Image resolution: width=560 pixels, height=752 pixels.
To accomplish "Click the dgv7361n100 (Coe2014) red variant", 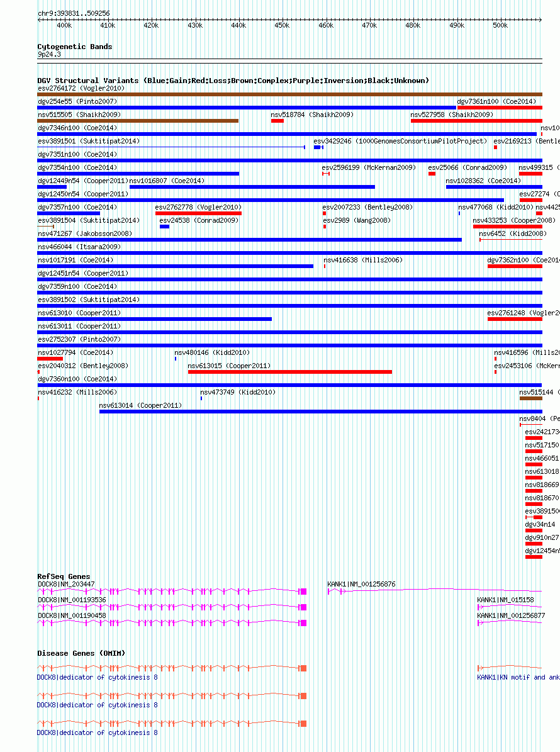I will pyautogui.click(x=500, y=108).
